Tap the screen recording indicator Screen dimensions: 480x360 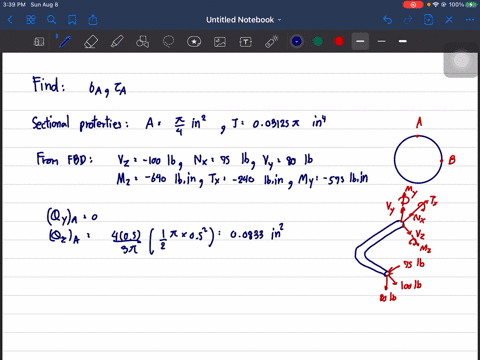413,5
